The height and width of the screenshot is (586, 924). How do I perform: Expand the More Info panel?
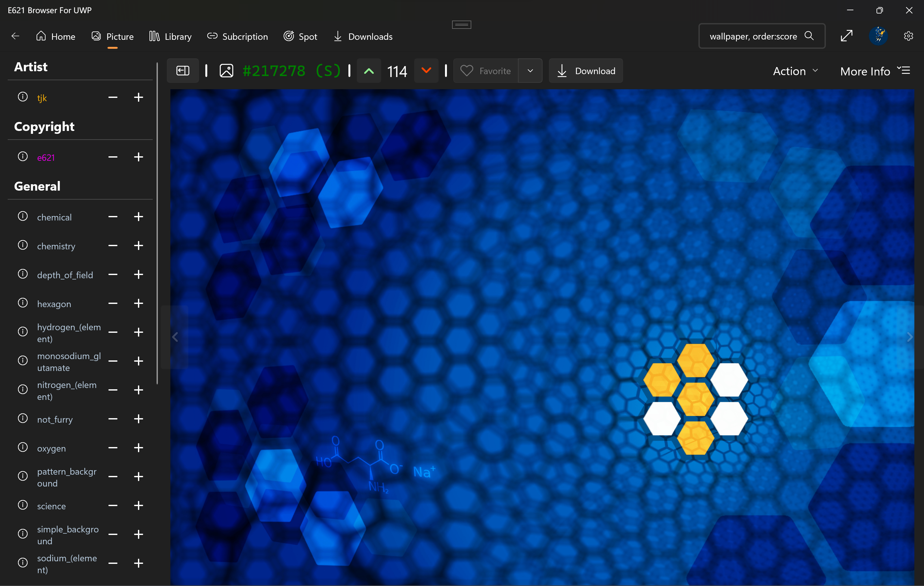(875, 71)
